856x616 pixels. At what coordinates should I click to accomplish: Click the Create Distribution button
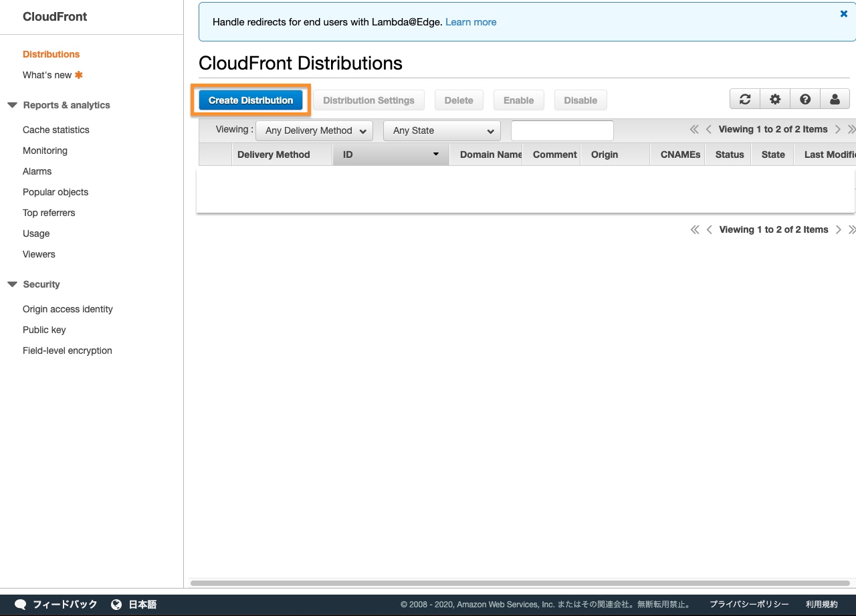tap(251, 100)
